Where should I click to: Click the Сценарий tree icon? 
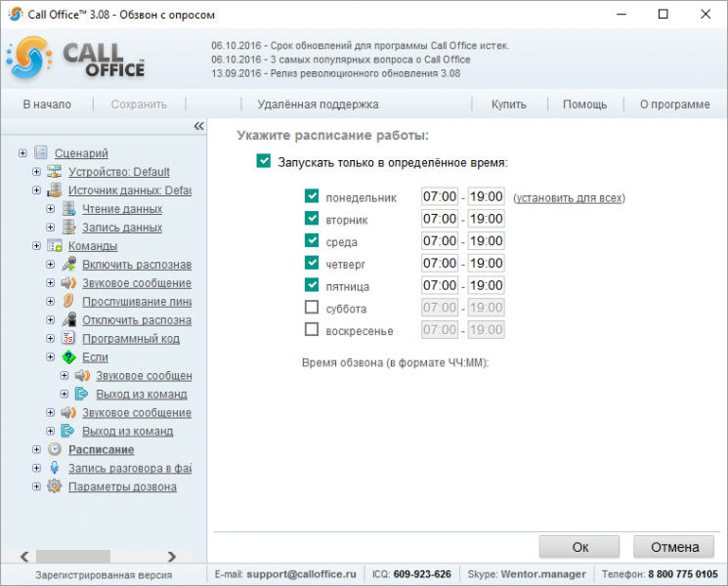pyautogui.click(x=41, y=152)
